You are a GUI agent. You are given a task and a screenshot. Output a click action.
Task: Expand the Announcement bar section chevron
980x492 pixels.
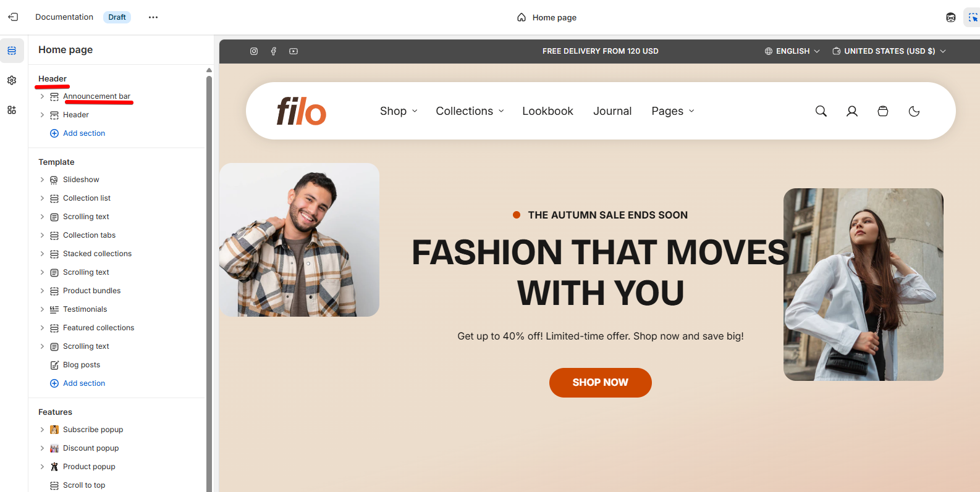pyautogui.click(x=42, y=96)
